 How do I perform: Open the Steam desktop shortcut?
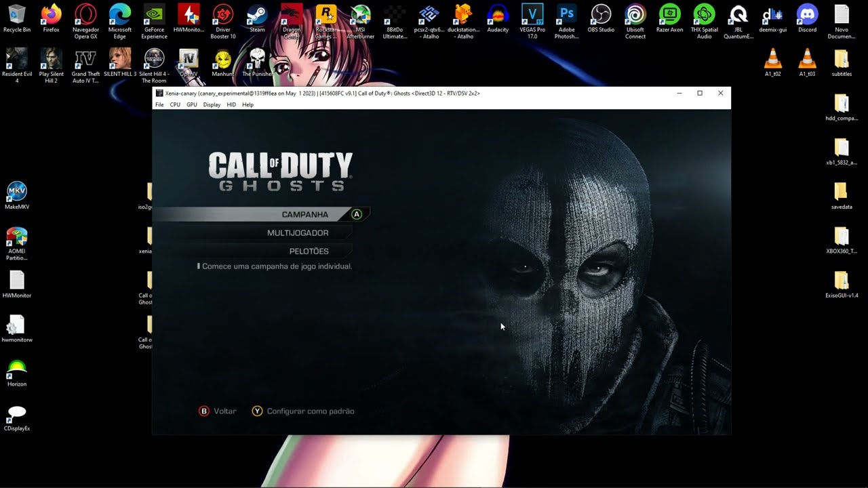(257, 19)
